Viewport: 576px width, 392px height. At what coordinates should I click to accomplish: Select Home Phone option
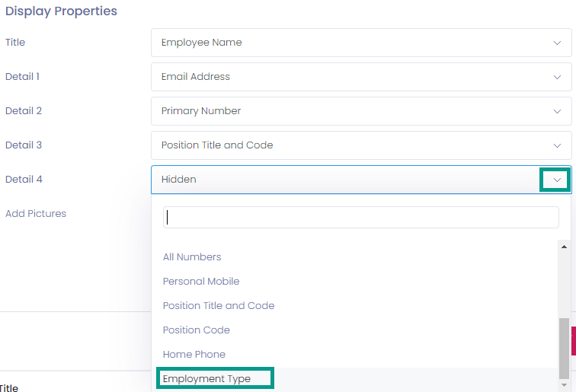(194, 354)
